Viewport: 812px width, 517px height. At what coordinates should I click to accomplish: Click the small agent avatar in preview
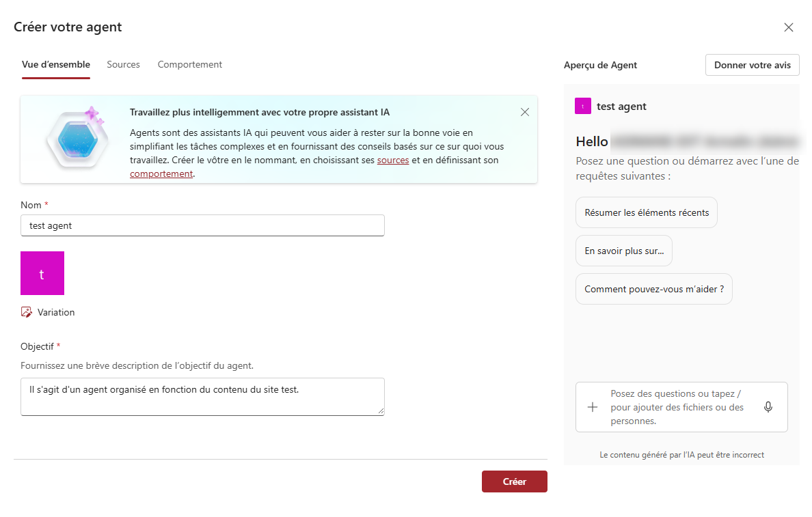click(x=583, y=106)
